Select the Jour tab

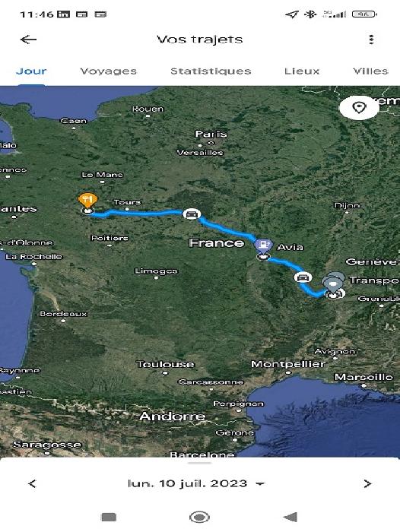pos(31,71)
